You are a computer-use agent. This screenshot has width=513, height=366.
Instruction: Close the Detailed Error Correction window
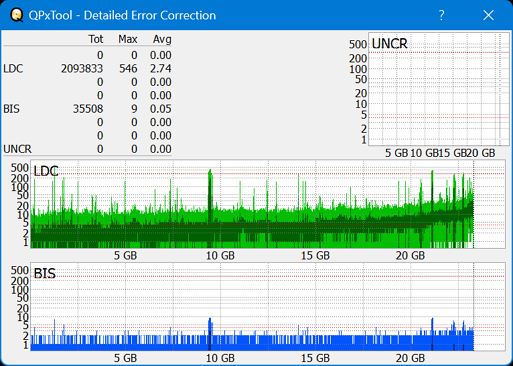point(488,15)
